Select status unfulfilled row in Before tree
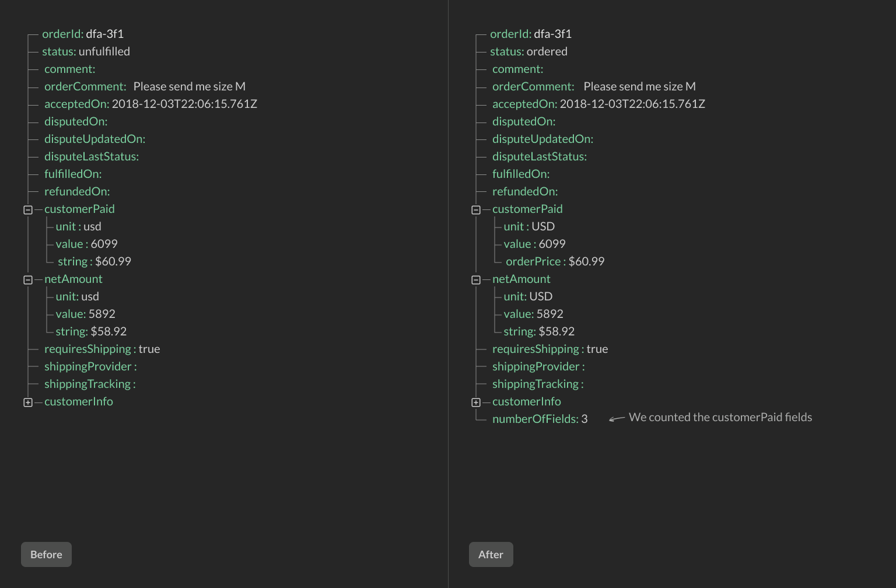Screen dimensions: 896x588 click(x=86, y=51)
